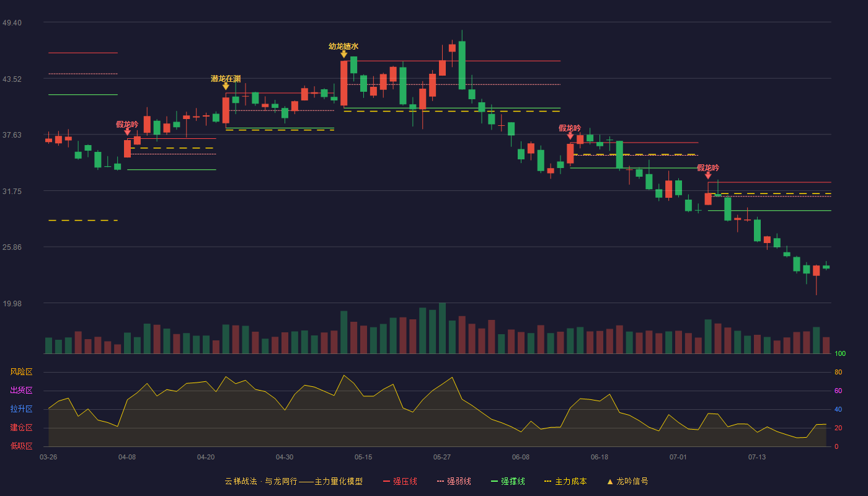The height and width of the screenshot is (496, 868).
Task: Click the large red candle under 幼龙嬉水
Action: point(343,83)
